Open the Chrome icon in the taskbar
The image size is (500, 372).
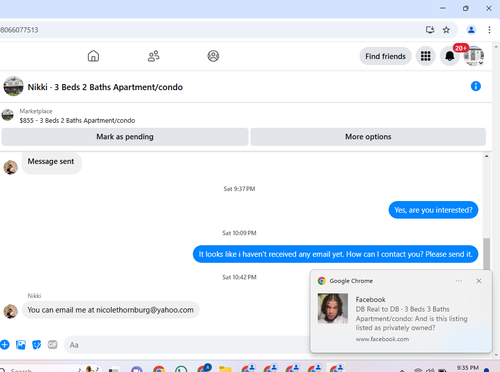point(159,369)
